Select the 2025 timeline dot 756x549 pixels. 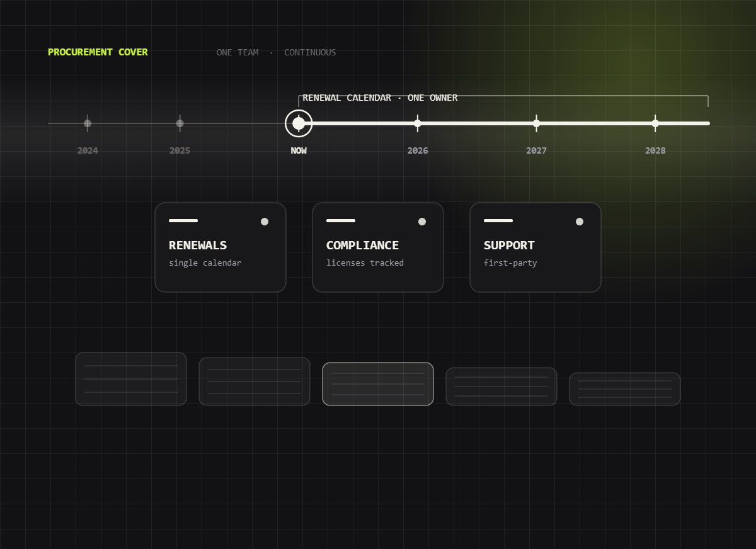click(180, 123)
